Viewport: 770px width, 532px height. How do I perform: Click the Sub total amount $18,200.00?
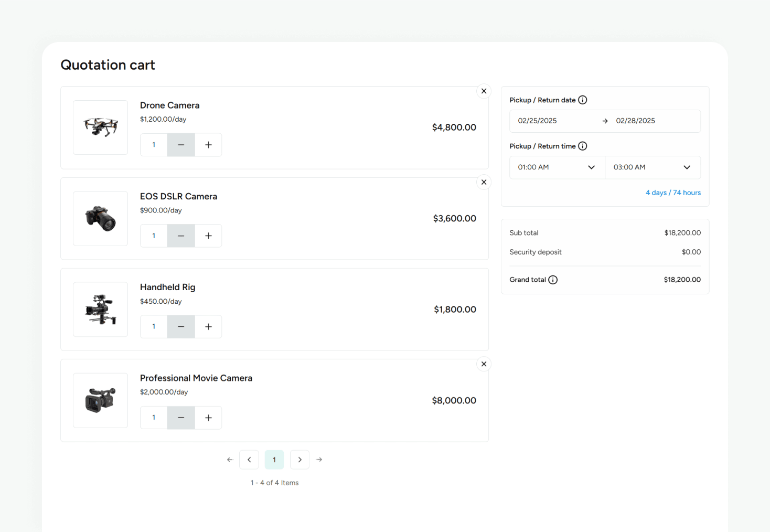682,233
